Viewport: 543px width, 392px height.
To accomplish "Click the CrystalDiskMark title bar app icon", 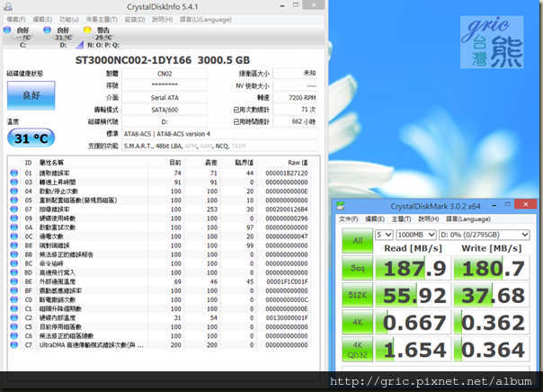I will pyautogui.click(x=341, y=206).
